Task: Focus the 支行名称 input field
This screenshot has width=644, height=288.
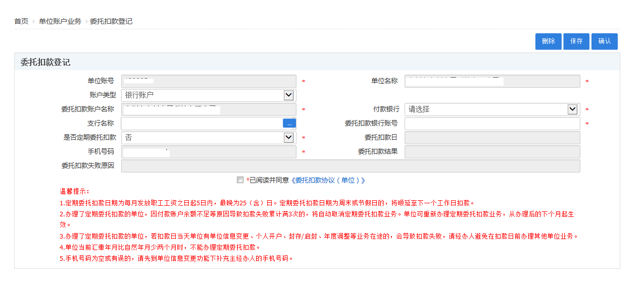Action: click(202, 123)
